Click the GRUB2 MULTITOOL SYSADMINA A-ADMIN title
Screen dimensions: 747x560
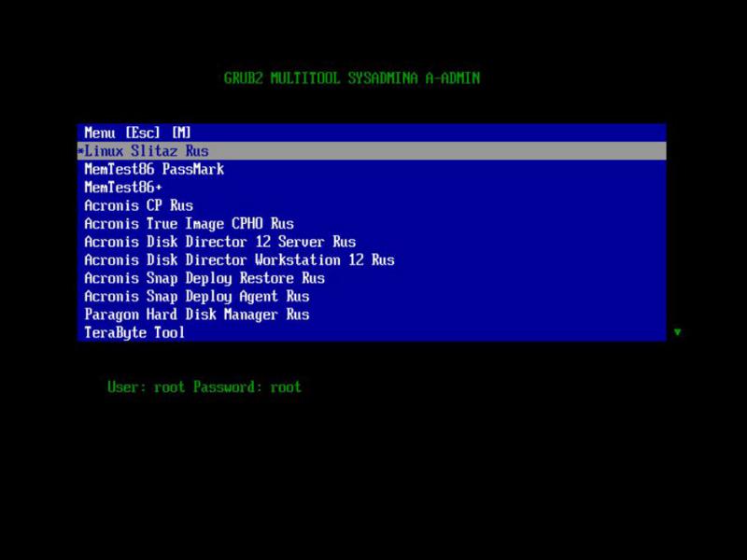[x=352, y=77]
